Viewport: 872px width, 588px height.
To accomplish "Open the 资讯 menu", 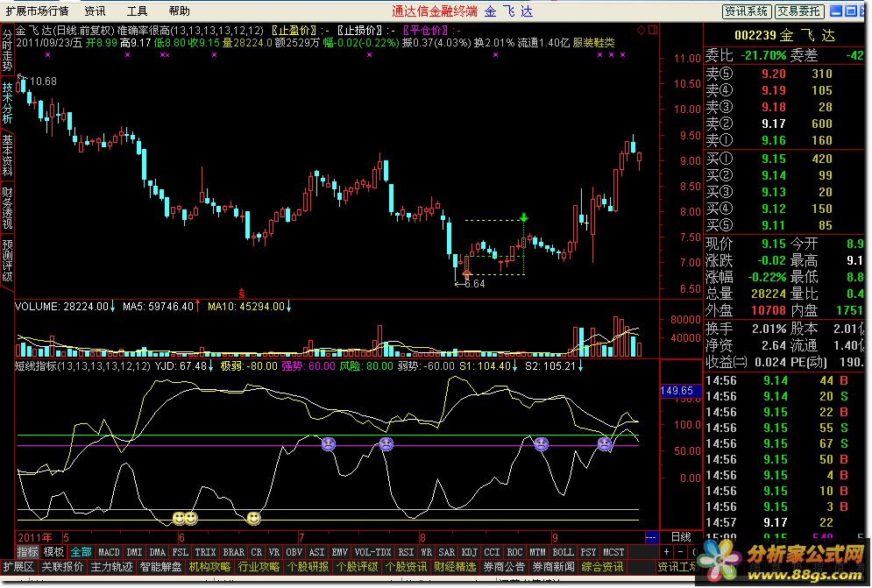I will 96,11.
